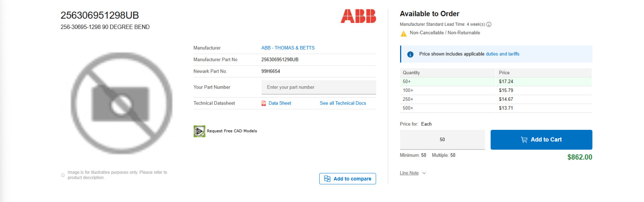The width and height of the screenshot is (644, 202).
Task: Click the Multiple: 50 text
Action: 444,155
